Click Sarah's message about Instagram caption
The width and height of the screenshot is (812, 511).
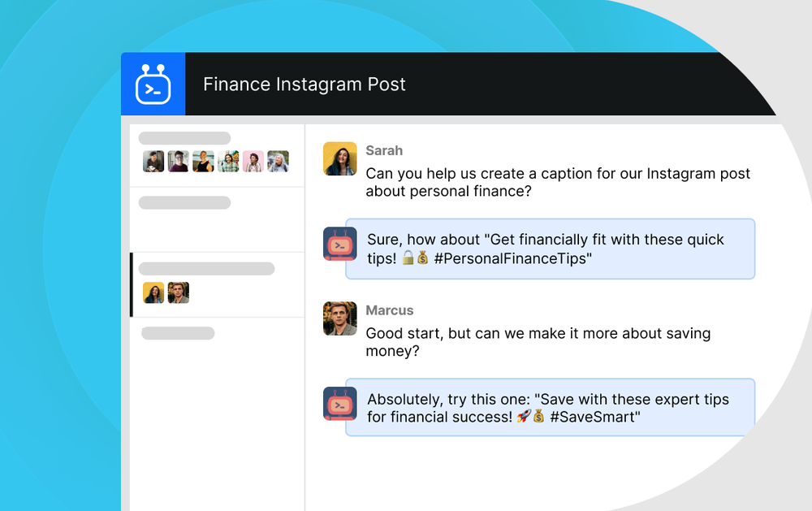[x=558, y=182]
